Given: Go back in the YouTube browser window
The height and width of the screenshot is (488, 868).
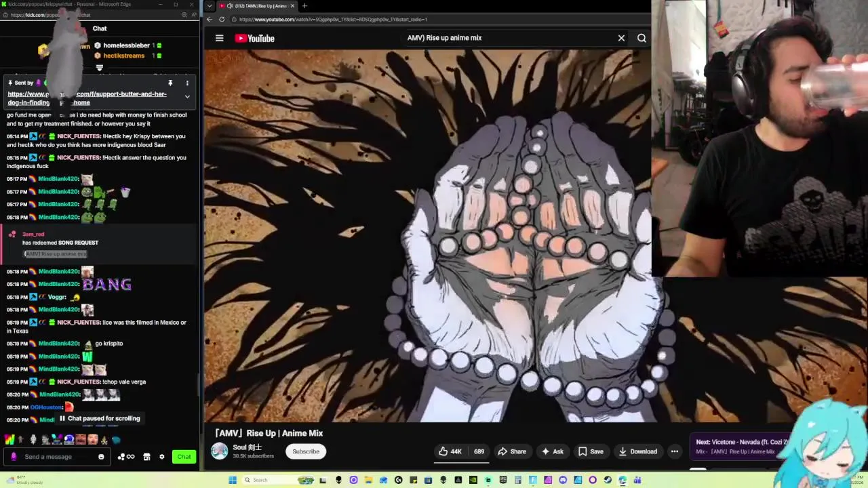Looking at the screenshot, I should 210,19.
